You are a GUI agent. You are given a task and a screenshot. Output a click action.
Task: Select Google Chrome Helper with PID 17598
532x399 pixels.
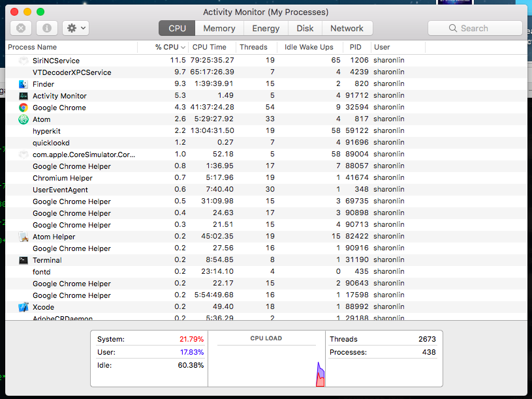click(x=266, y=295)
